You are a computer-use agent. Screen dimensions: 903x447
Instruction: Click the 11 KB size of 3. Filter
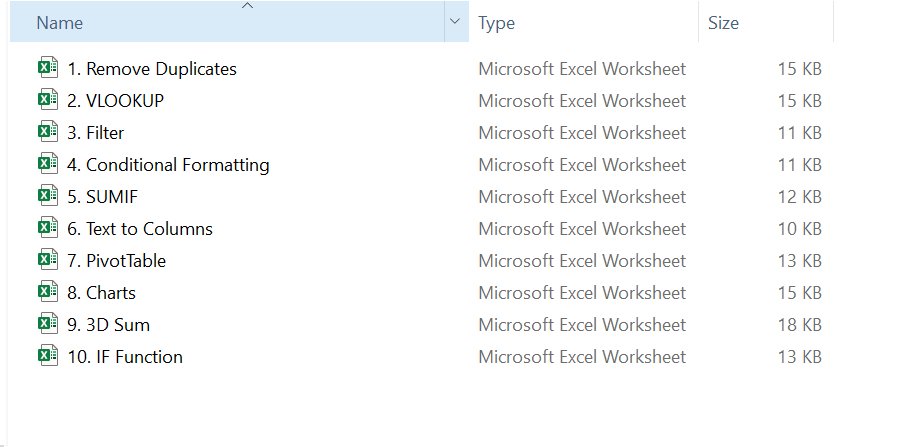point(799,133)
